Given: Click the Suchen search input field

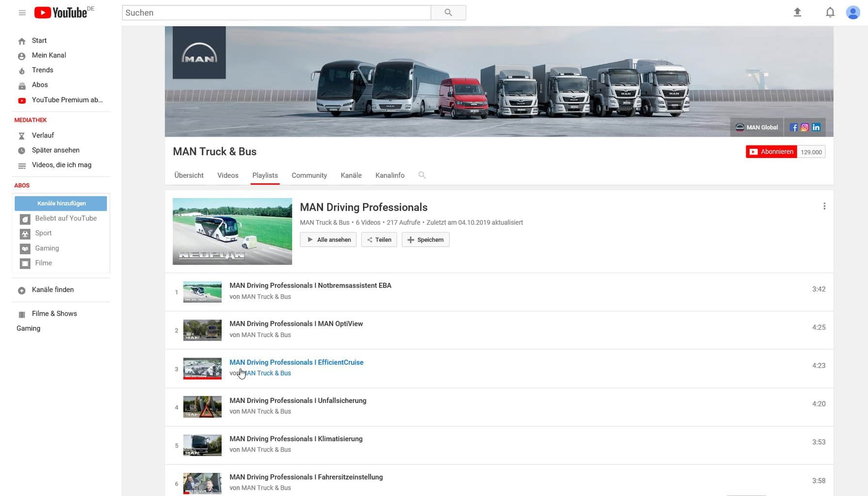Looking at the screenshot, I should coord(276,13).
